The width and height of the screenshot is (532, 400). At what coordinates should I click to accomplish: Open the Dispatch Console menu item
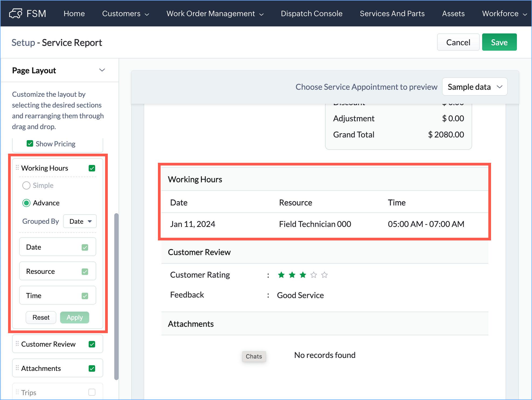pyautogui.click(x=312, y=13)
